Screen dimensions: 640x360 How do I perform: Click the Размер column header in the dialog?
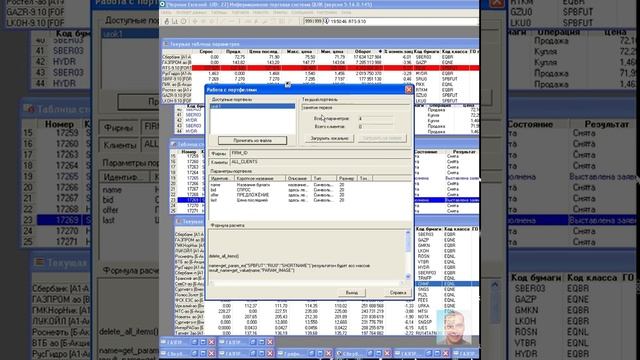coord(347,178)
